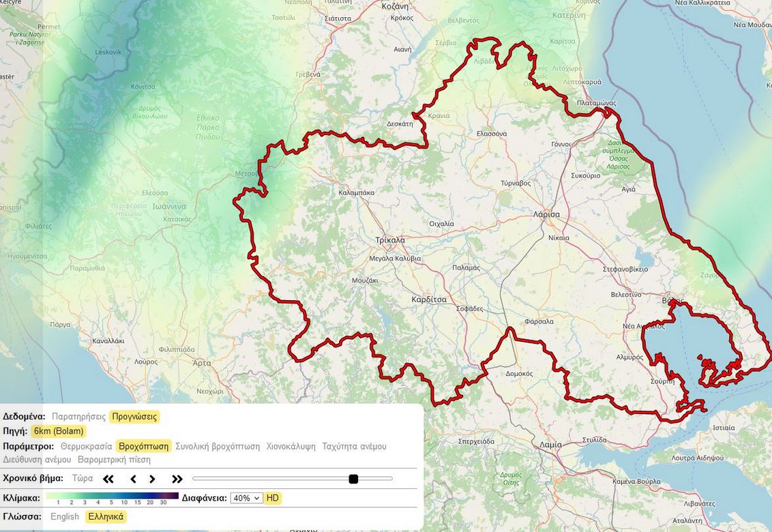Switch to Διεύθυνση ανέμου parameter
Image resolution: width=772 pixels, height=532 pixels.
pos(37,460)
